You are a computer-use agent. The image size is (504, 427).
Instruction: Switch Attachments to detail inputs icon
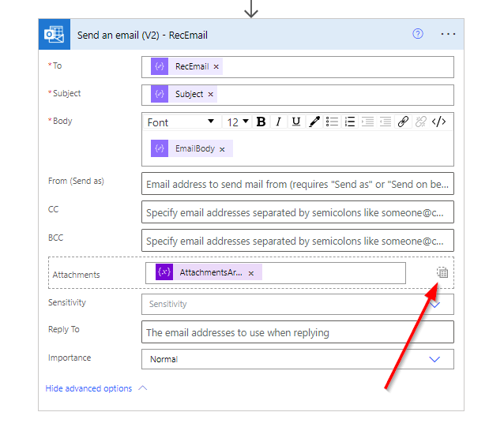coord(442,272)
